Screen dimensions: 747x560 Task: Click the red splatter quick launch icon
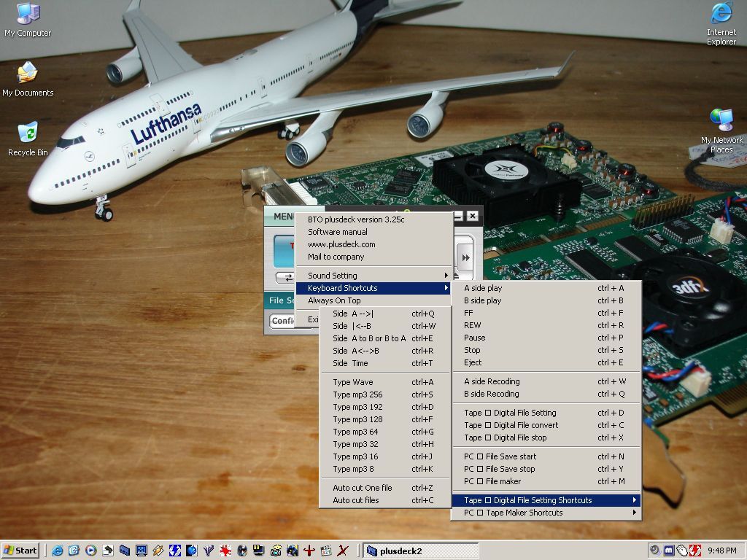click(x=225, y=551)
